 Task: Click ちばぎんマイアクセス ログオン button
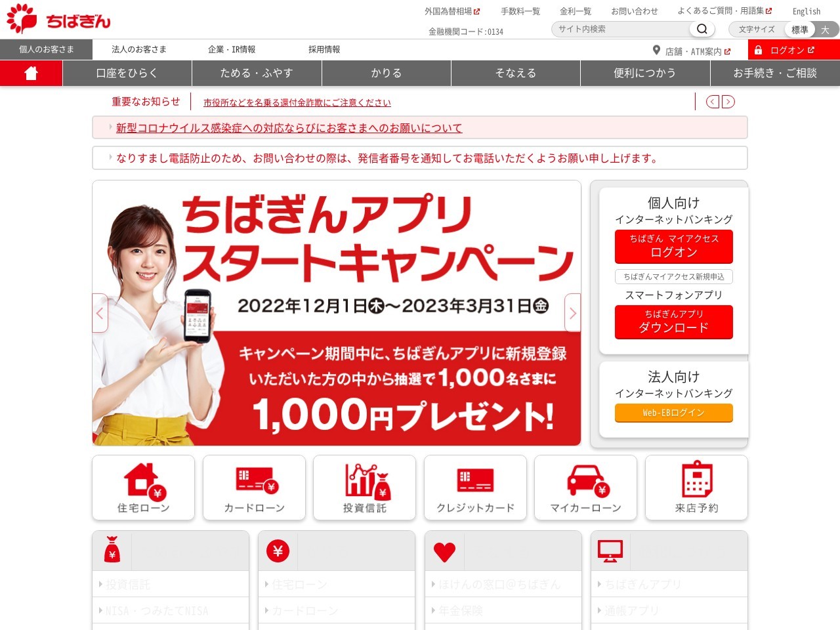click(x=674, y=246)
